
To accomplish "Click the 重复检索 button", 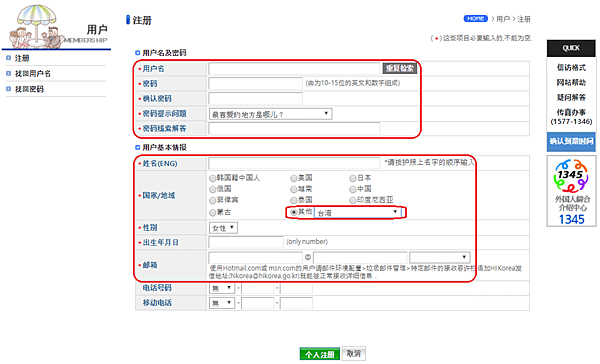I will point(400,69).
